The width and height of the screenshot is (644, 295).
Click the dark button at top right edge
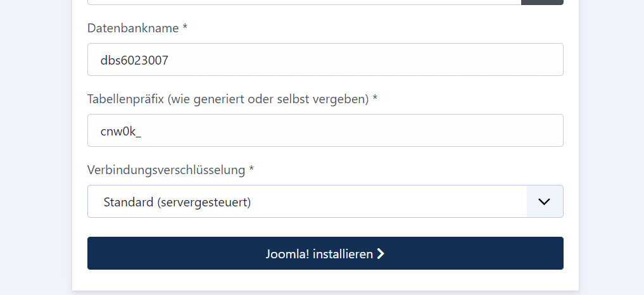coord(542,2)
